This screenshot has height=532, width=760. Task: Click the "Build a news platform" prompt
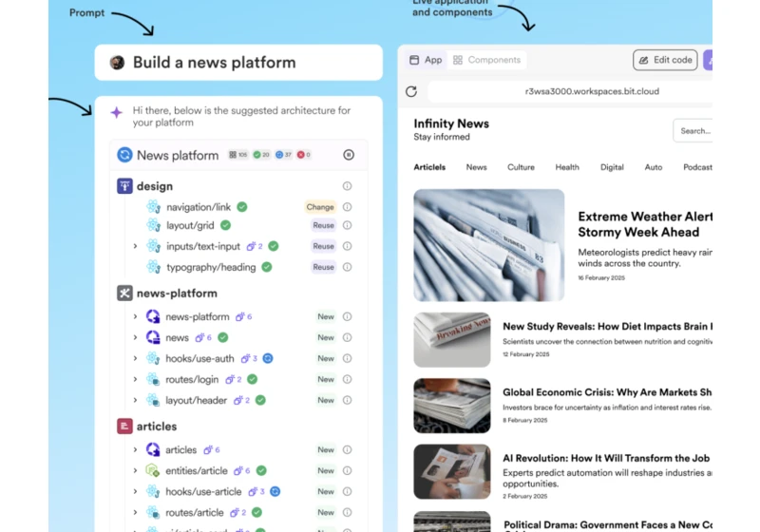click(x=215, y=63)
